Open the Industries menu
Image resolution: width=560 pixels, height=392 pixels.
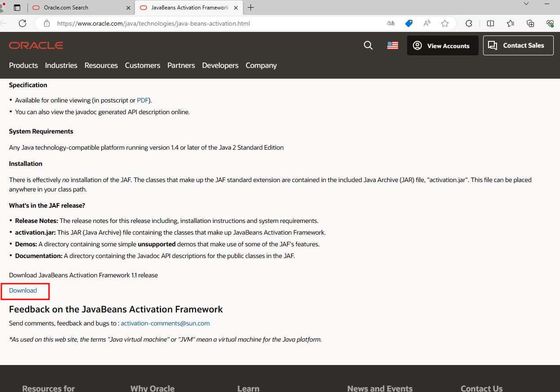click(x=61, y=66)
